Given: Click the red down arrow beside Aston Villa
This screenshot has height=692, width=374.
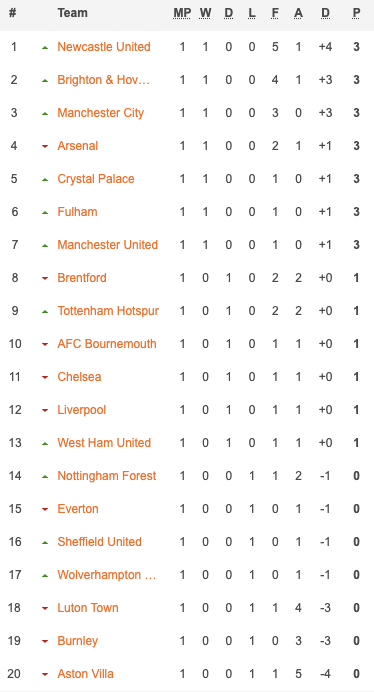Looking at the screenshot, I should pyautogui.click(x=45, y=674).
